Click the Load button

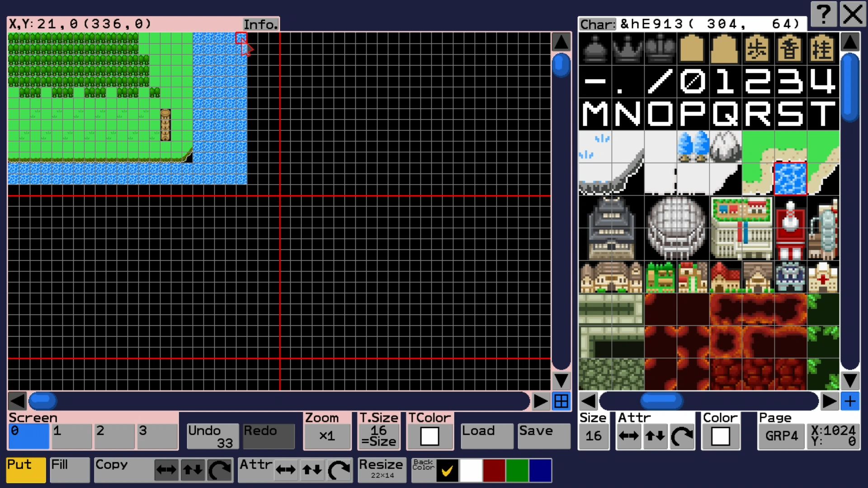tap(487, 436)
